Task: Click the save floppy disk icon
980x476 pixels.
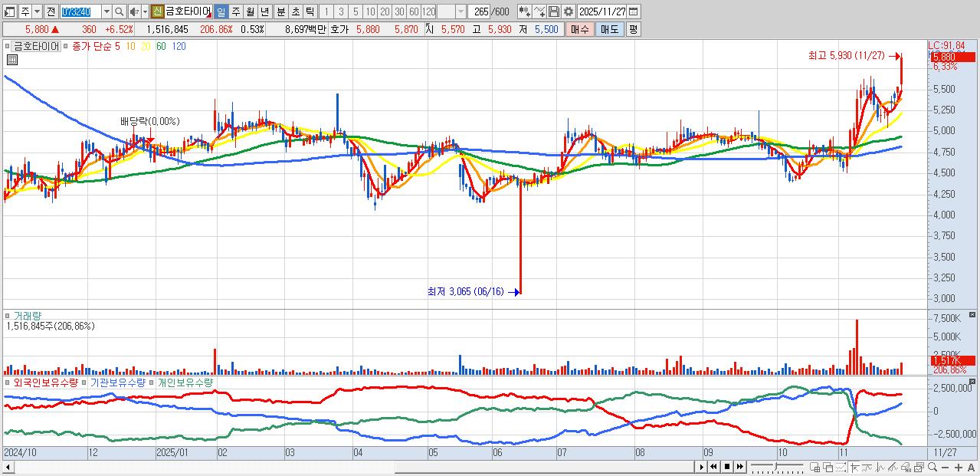Action: [x=554, y=11]
